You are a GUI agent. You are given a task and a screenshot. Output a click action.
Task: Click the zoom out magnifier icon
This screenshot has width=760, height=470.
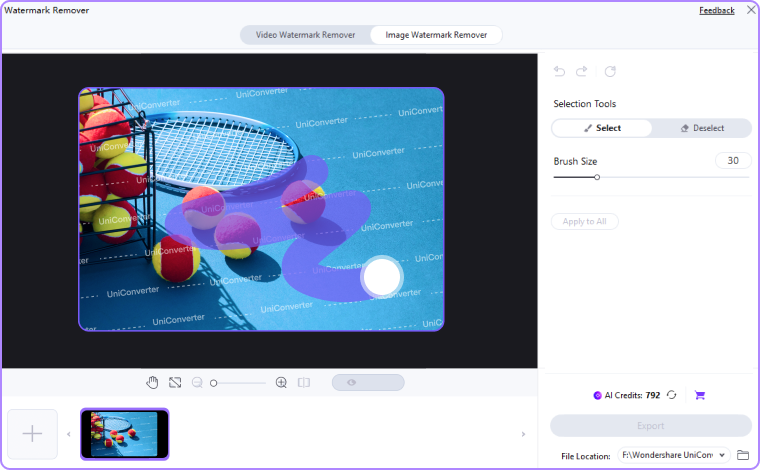pos(197,383)
